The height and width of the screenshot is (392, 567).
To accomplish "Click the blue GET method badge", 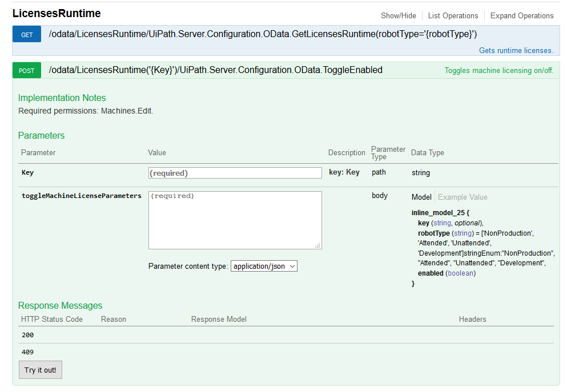I will click(27, 35).
